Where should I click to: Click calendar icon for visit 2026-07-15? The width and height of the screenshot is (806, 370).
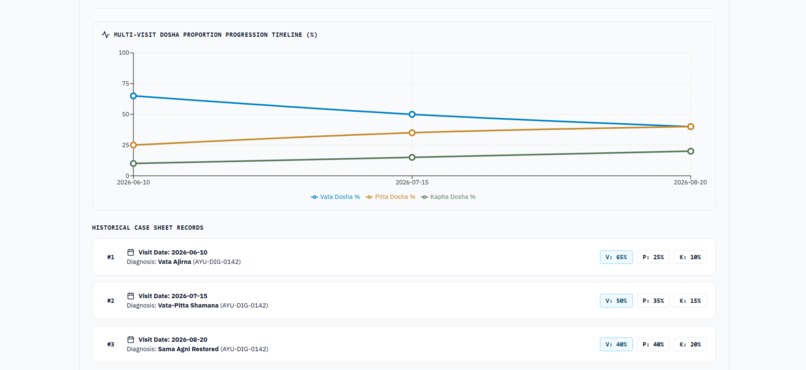tap(131, 296)
